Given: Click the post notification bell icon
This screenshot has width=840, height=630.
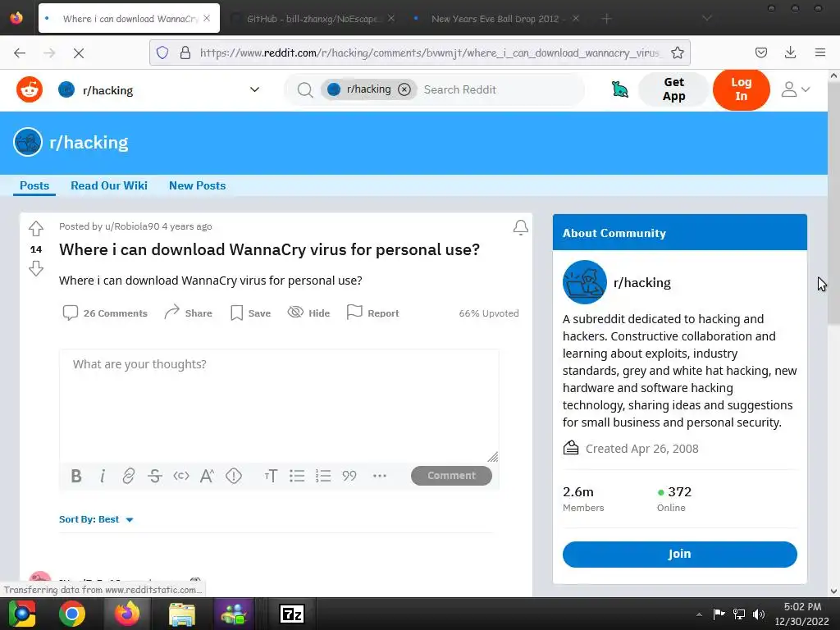Looking at the screenshot, I should coord(520,228).
